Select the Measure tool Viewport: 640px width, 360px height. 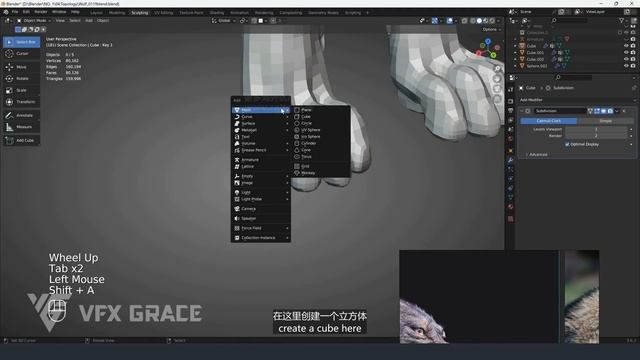coord(22,127)
